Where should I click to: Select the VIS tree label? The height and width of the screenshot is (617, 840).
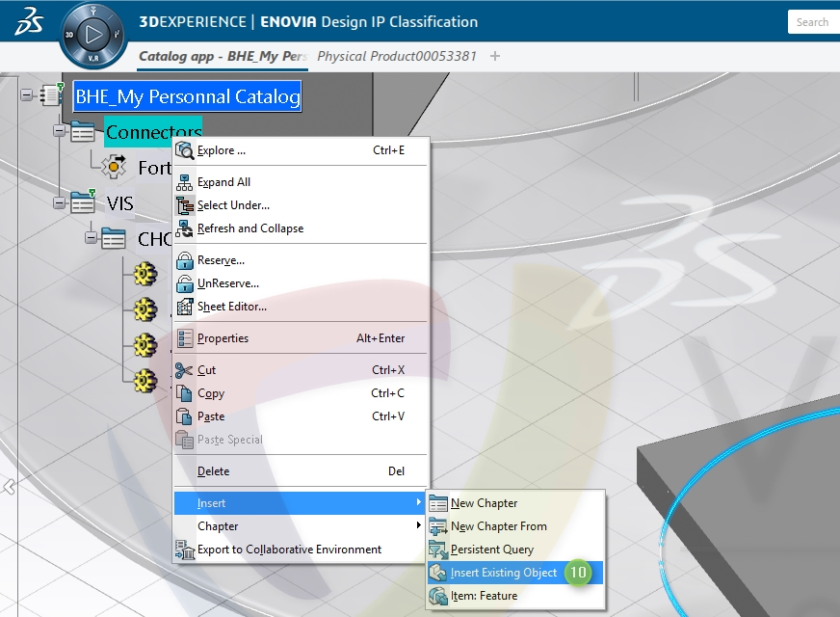pyautogui.click(x=119, y=203)
